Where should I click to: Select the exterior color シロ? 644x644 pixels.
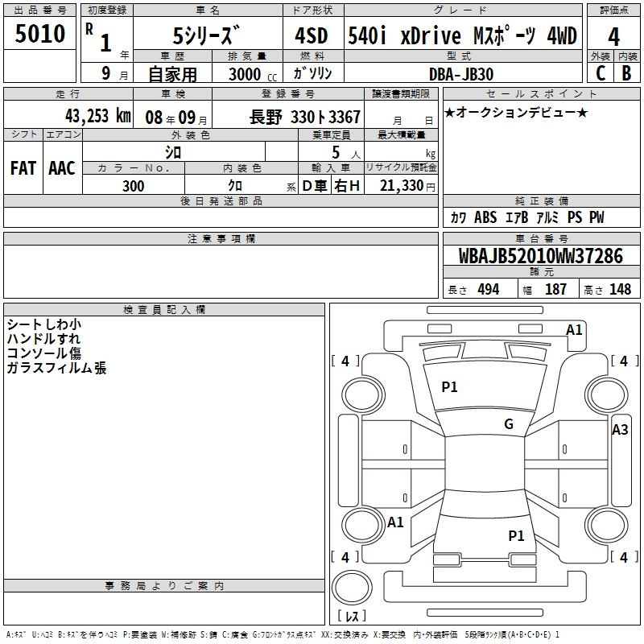click(x=173, y=152)
